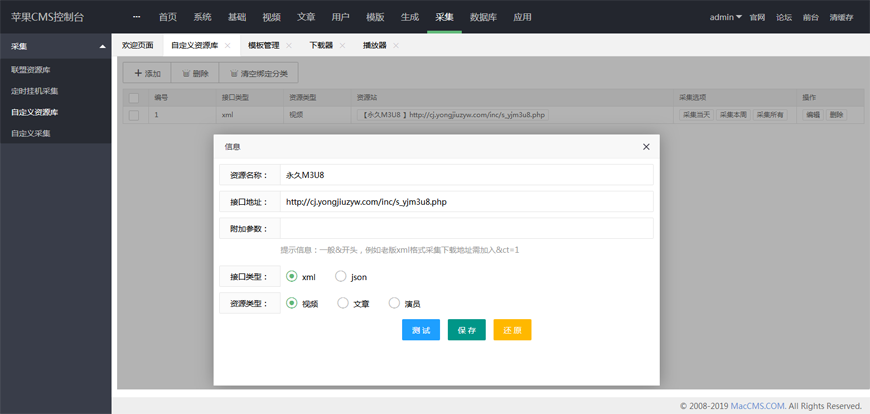Click the 保存 button
The height and width of the screenshot is (414, 870).
[467, 330]
